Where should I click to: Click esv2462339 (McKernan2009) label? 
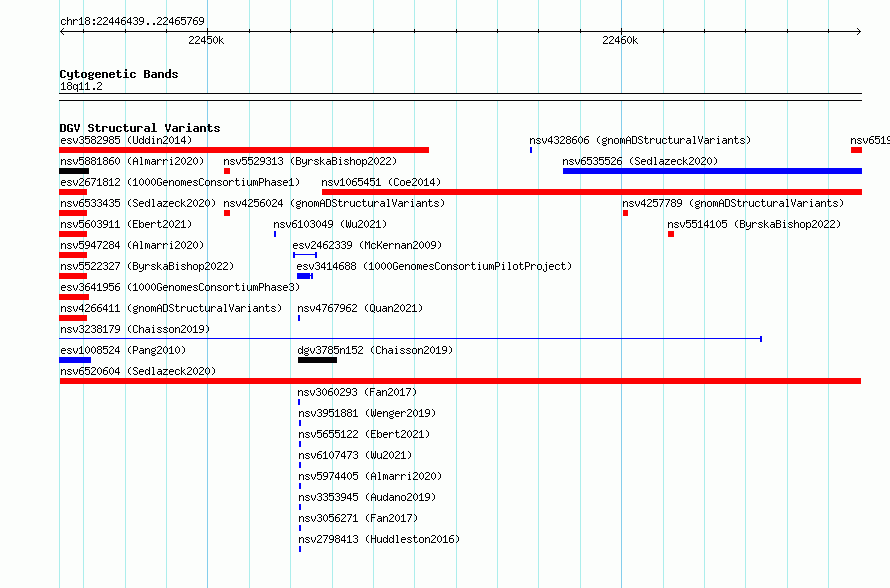click(367, 245)
